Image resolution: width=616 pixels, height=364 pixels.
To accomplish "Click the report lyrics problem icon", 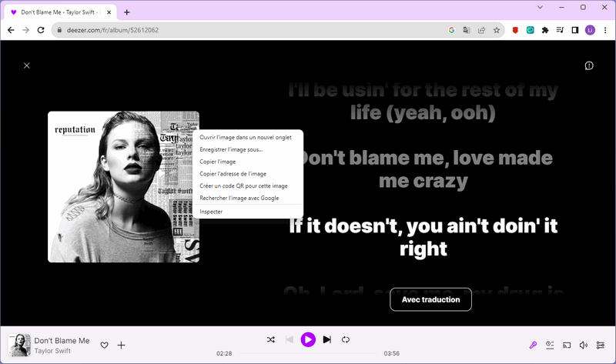I will coord(589,65).
